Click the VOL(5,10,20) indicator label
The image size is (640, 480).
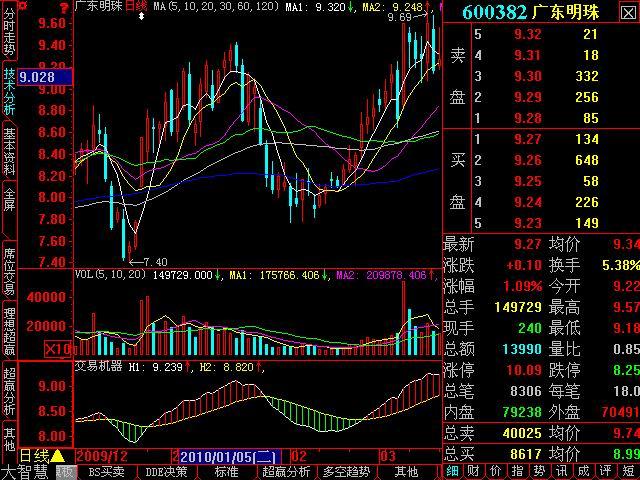(x=110, y=275)
